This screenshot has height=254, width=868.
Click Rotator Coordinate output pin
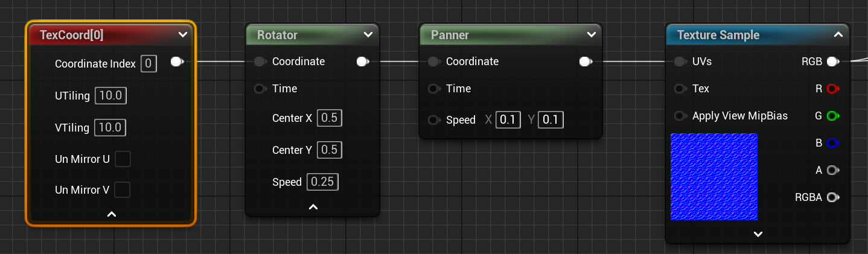(363, 62)
